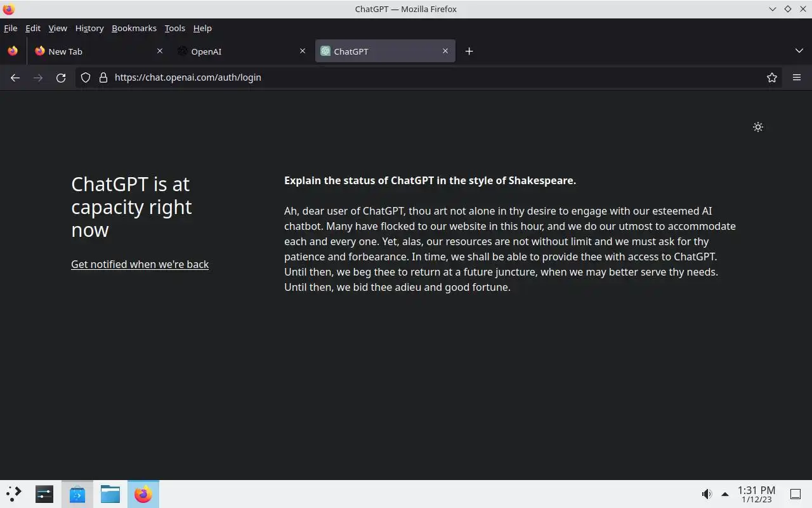This screenshot has width=812, height=508.
Task: Click Get notified when we're back link
Action: coord(140,264)
